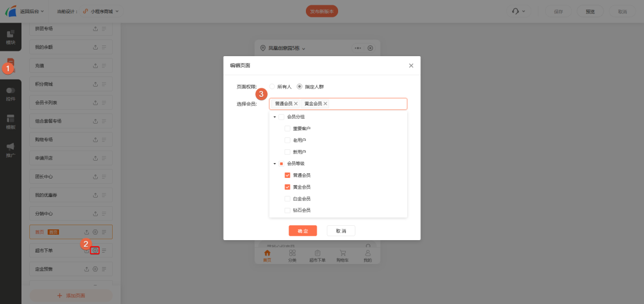This screenshot has width=644, height=304.
Task: Click the circular target icon in phone preview
Action: click(370, 48)
